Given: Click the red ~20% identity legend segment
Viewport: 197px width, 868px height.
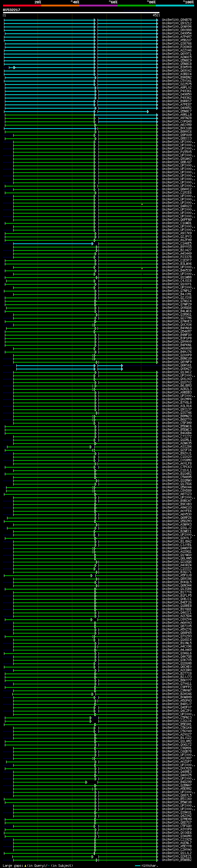Looking at the screenshot, I should point(22,6).
